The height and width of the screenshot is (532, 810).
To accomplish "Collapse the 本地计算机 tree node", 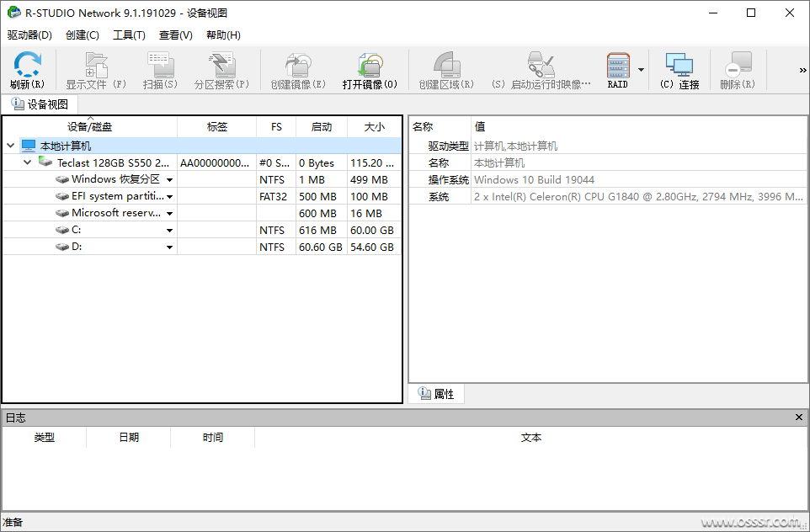I will tap(10, 146).
